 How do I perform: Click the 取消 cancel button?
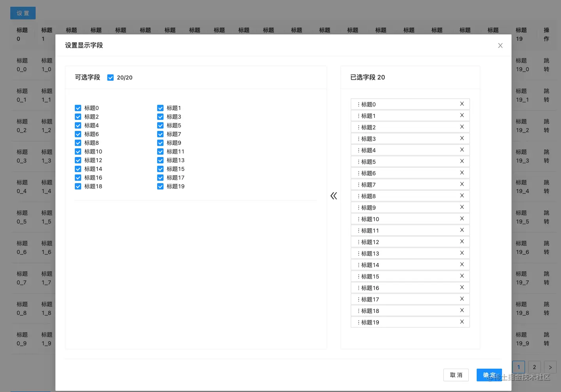pyautogui.click(x=456, y=375)
